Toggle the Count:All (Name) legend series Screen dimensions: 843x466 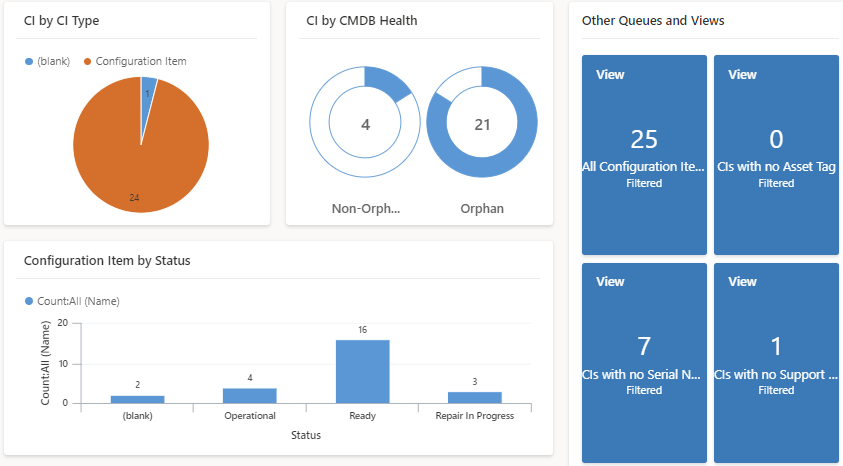click(x=30, y=301)
